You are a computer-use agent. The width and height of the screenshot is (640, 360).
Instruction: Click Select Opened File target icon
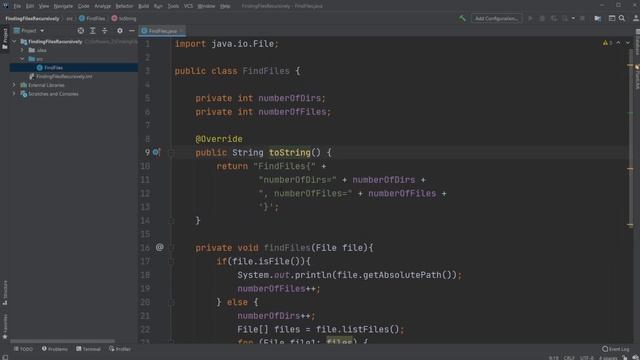[x=81, y=31]
